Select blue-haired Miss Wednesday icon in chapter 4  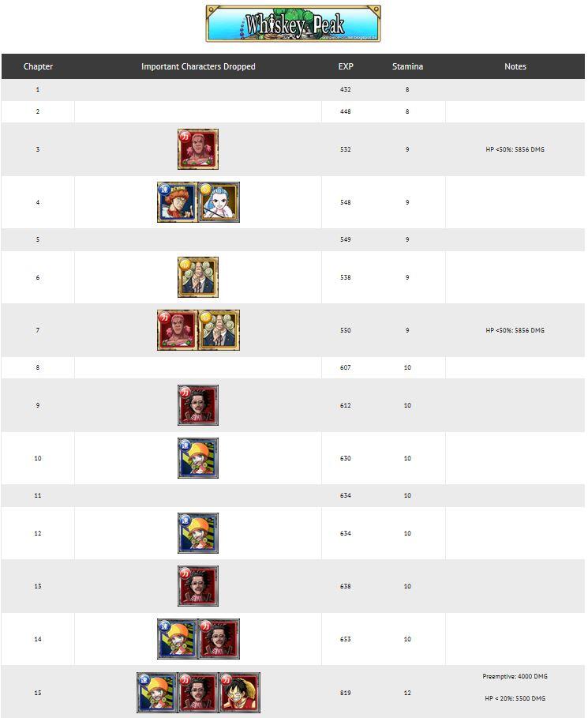[219, 202]
